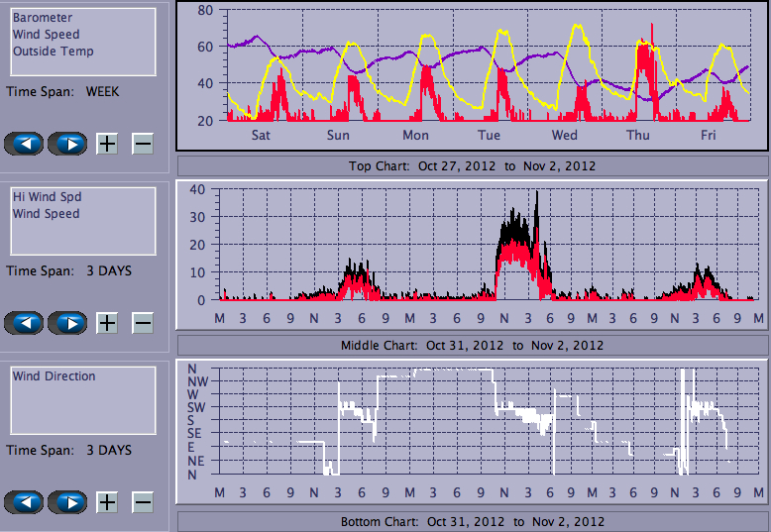Image resolution: width=771 pixels, height=532 pixels.
Task: Click the Bottom Chart date range bar
Action: [x=472, y=521]
